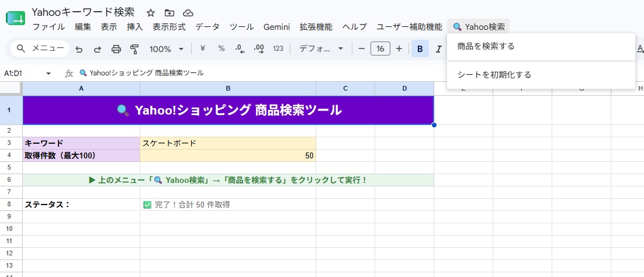Select column A header

coord(81,88)
